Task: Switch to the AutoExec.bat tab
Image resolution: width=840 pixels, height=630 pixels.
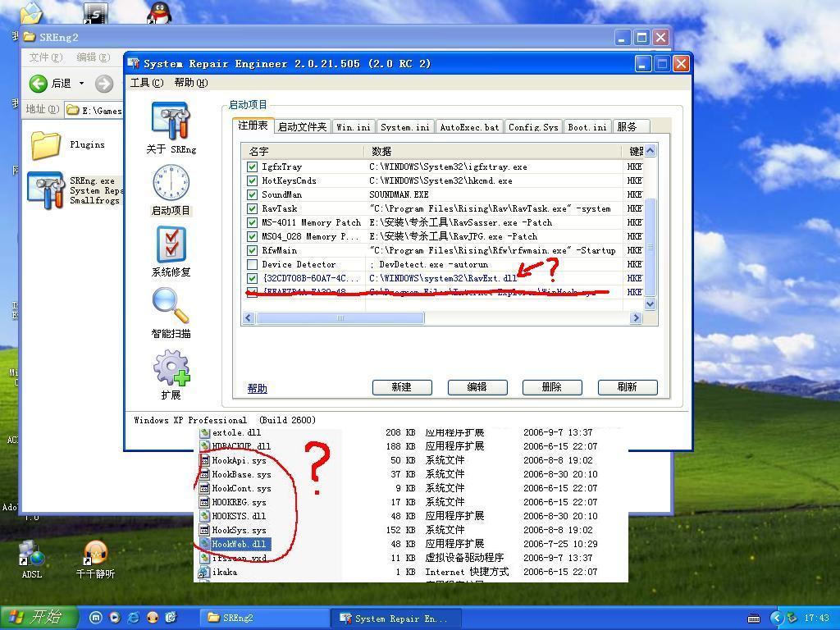Action: point(469,127)
